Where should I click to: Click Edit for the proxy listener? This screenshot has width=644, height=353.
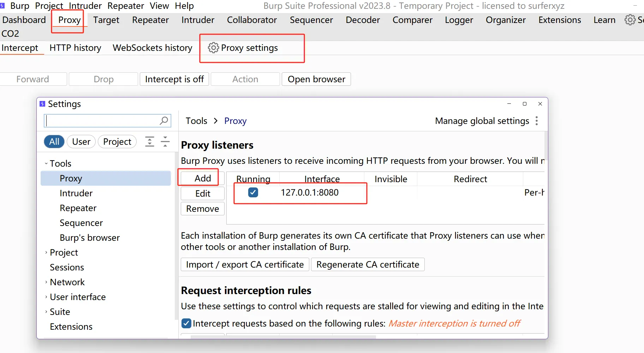click(x=203, y=193)
